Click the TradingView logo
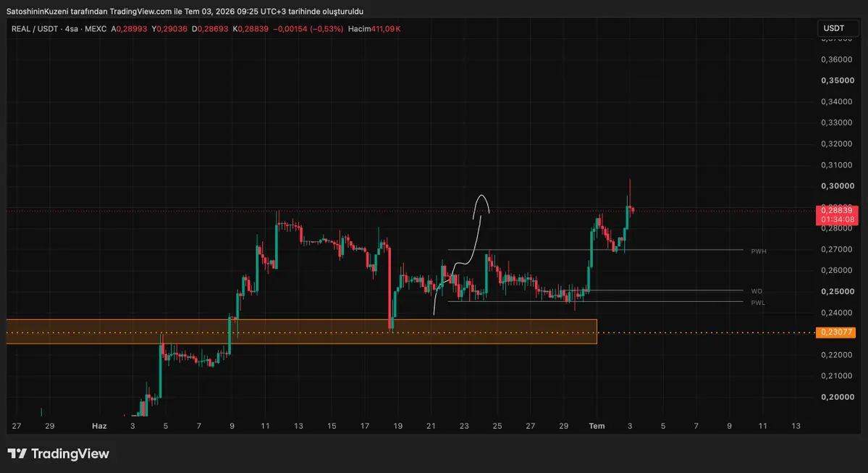The width and height of the screenshot is (868, 473). coord(58,453)
